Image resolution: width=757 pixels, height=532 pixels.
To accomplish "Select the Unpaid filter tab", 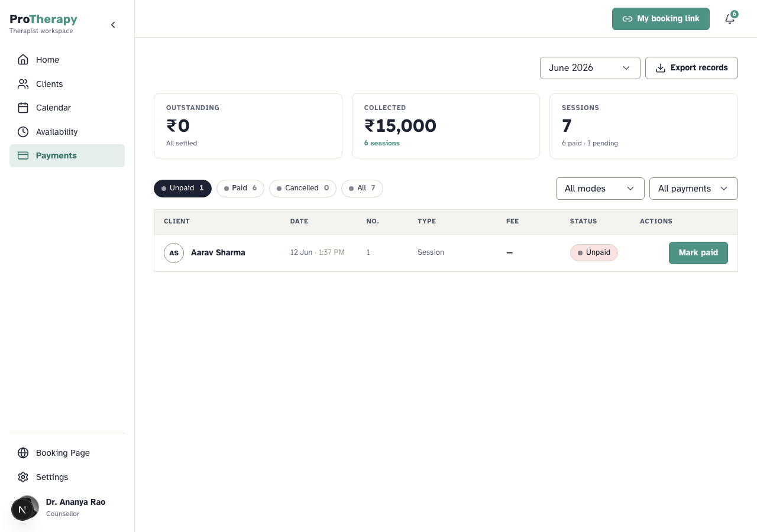I will pyautogui.click(x=183, y=189).
